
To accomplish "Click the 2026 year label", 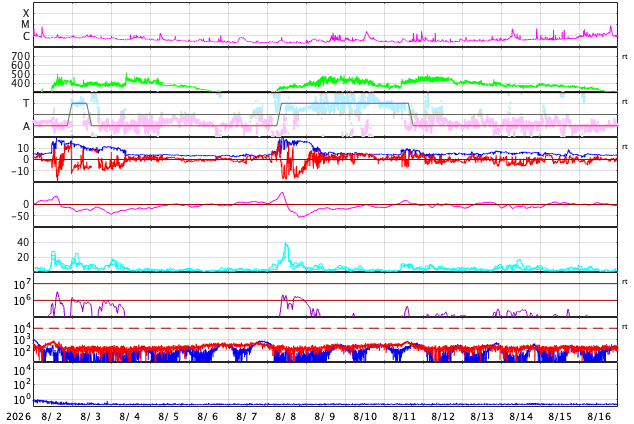I will tap(18, 416).
